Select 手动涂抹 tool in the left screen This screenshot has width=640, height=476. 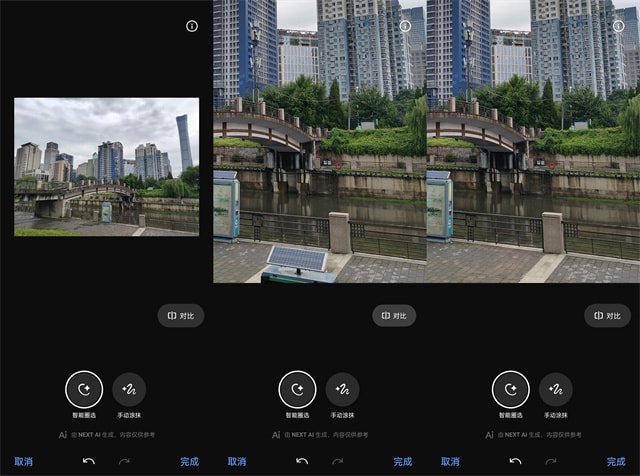(130, 389)
